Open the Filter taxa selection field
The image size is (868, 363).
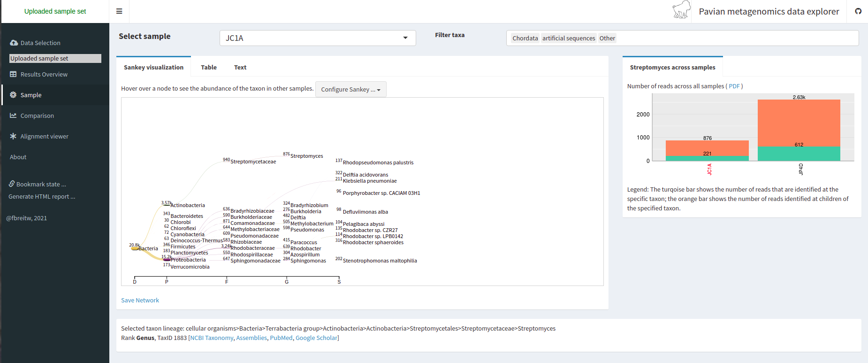(682, 38)
